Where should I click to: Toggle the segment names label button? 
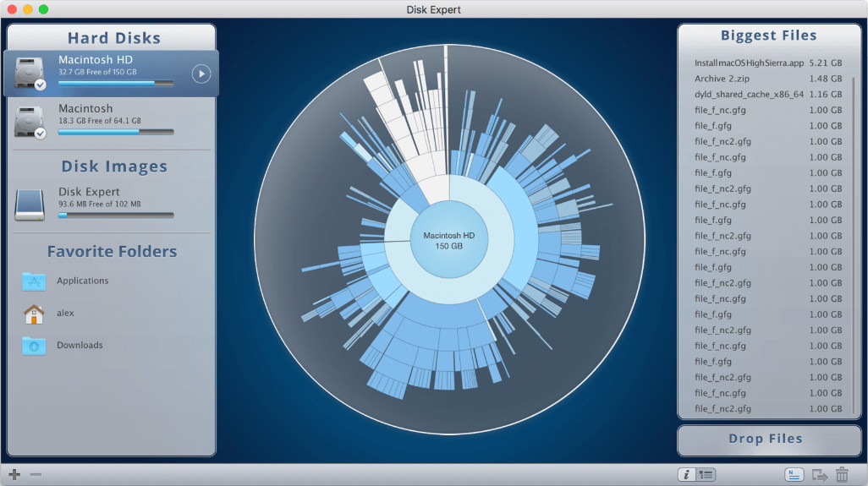pyautogui.click(x=794, y=474)
